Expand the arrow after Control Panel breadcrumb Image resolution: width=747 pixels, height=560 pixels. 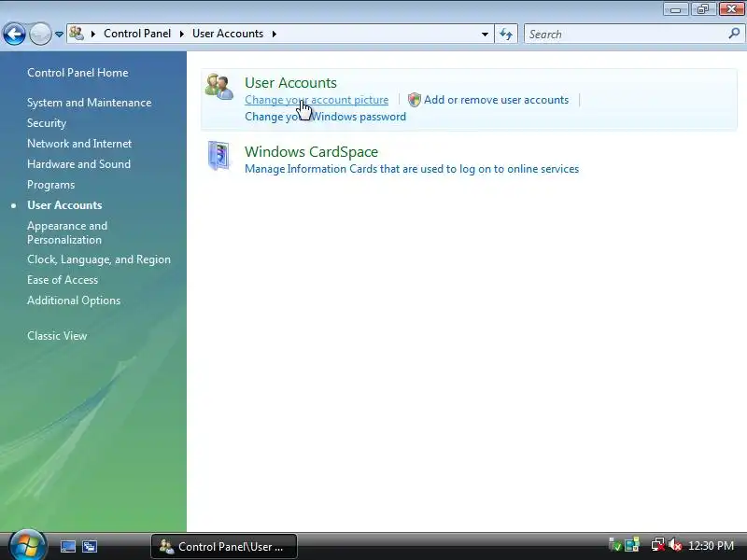(x=181, y=34)
